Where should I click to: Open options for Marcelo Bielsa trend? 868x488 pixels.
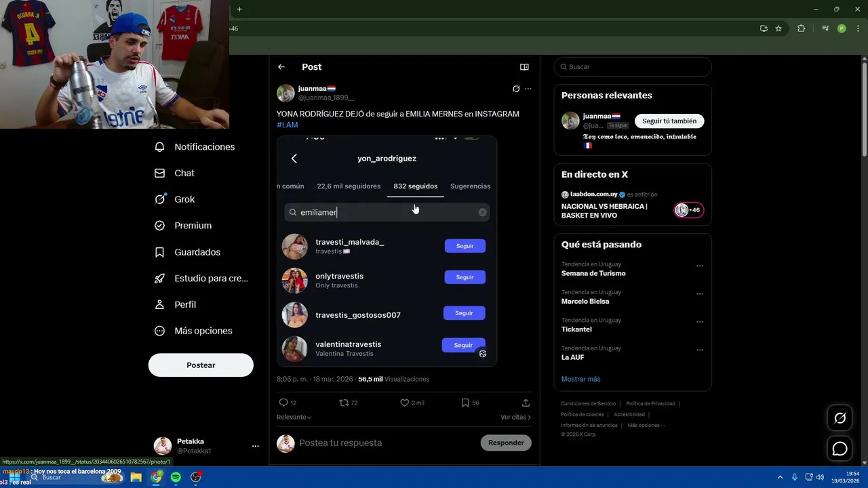click(x=700, y=294)
